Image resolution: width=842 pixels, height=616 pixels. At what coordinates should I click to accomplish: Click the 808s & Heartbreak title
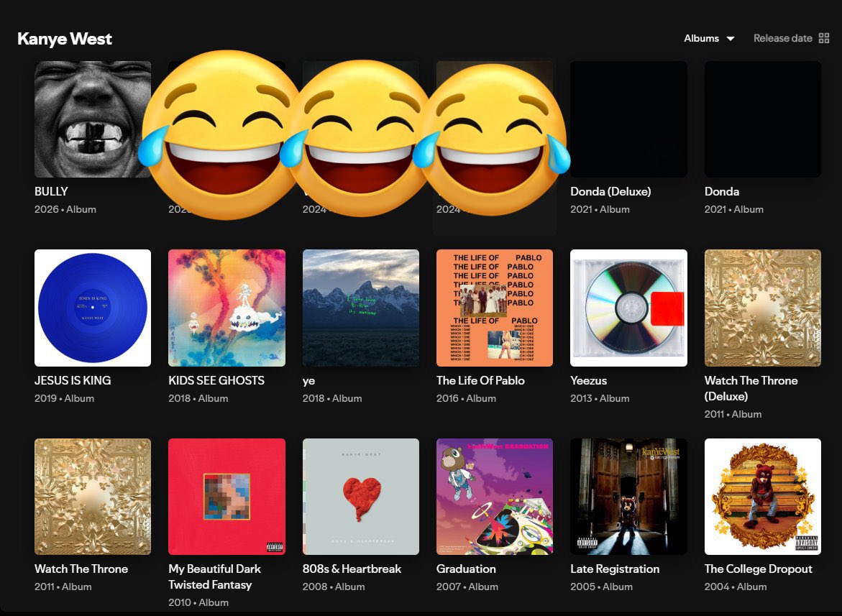(x=352, y=569)
